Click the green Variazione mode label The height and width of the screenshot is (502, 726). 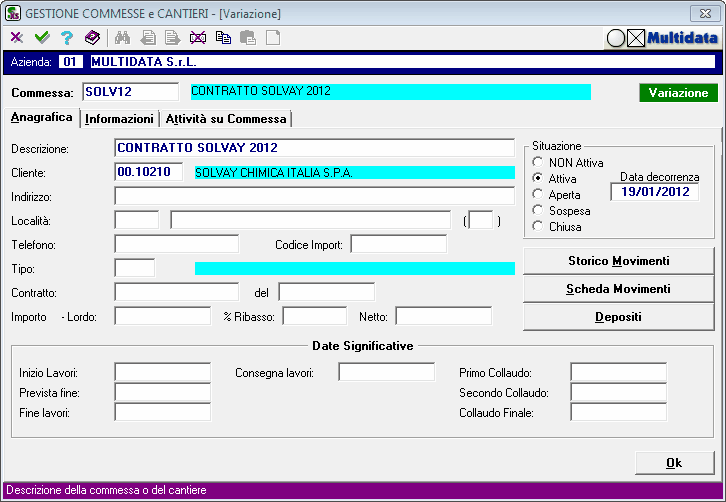pyautogui.click(x=678, y=93)
